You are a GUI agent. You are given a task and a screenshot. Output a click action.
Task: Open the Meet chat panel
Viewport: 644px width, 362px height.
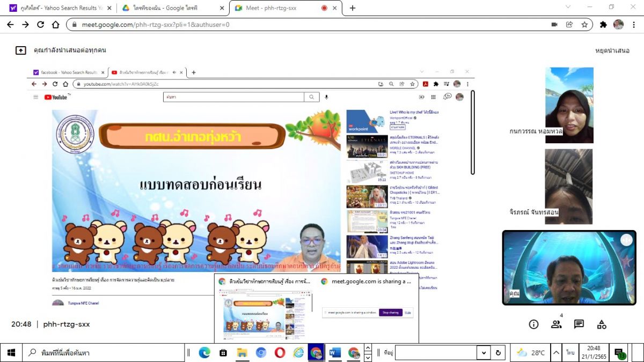[x=579, y=324]
